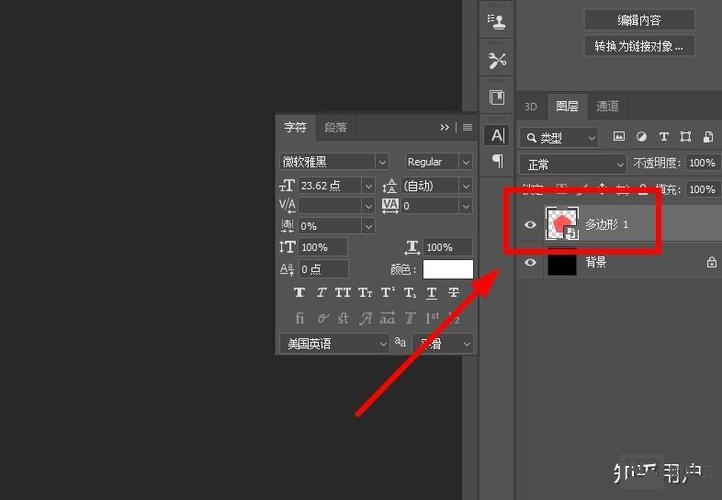The height and width of the screenshot is (500, 722).
Task: Click the font size icon beside 23.62 点
Action: tap(287, 186)
